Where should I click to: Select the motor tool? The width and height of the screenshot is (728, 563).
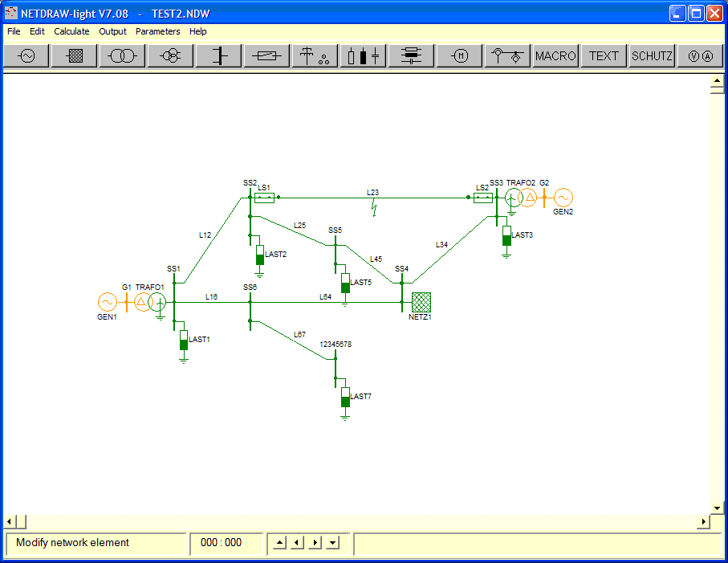(x=460, y=56)
